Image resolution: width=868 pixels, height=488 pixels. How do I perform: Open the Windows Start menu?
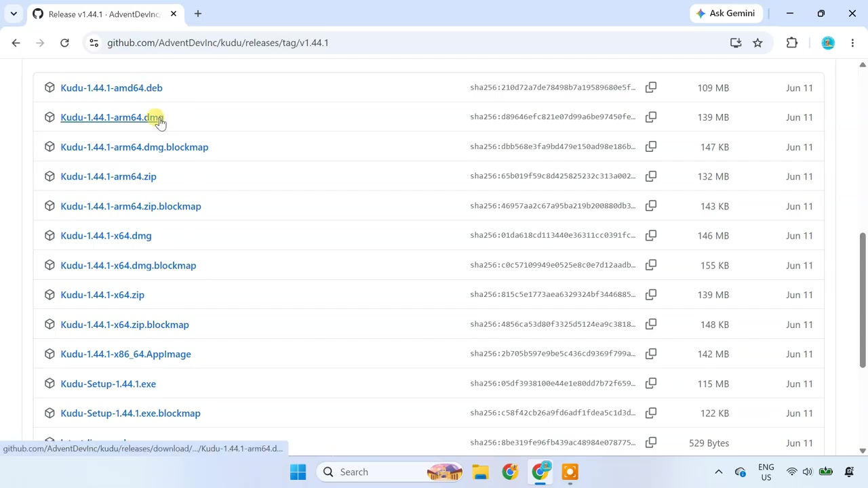point(298,472)
